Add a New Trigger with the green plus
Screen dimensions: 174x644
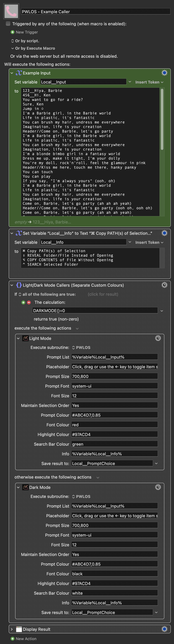(12, 32)
